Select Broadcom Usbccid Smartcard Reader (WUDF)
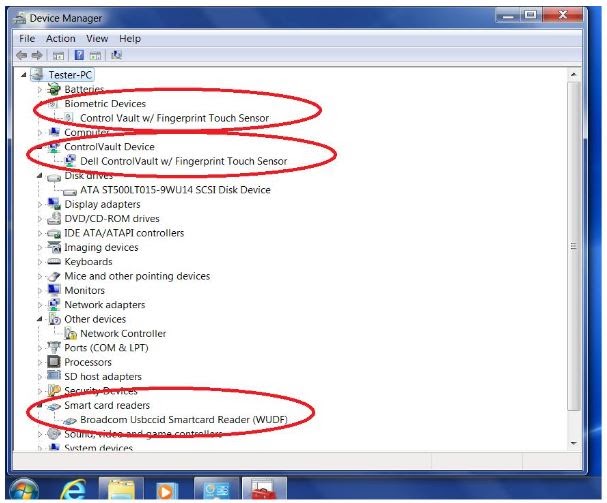607x503 pixels. point(183,420)
